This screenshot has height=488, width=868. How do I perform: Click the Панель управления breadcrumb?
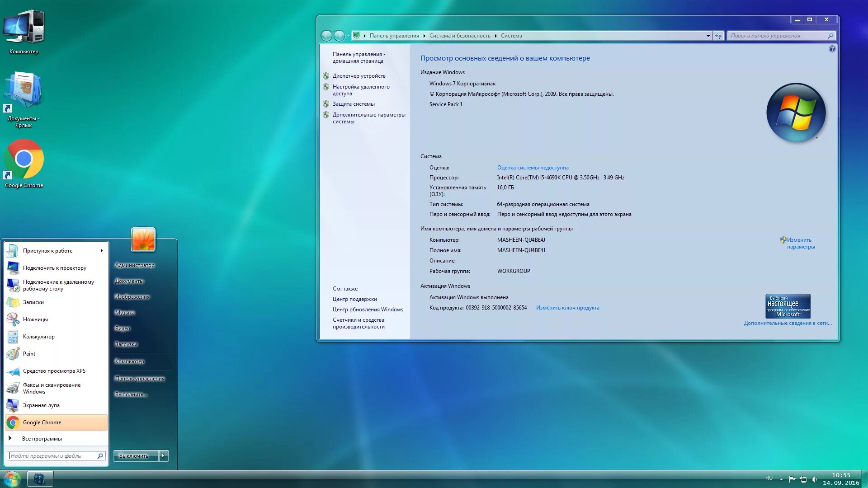click(x=394, y=36)
